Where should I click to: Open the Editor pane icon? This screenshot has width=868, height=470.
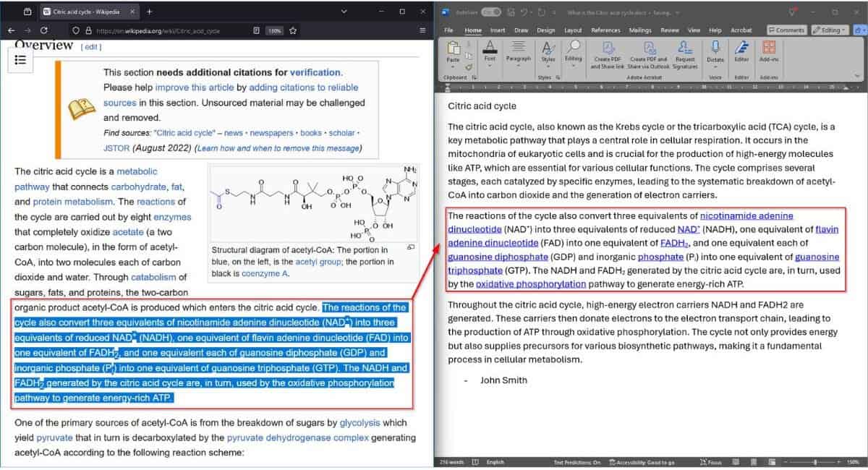click(x=741, y=47)
